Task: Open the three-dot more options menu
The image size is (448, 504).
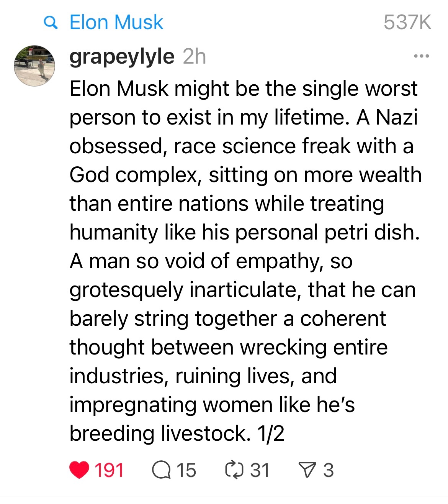Action: (422, 56)
